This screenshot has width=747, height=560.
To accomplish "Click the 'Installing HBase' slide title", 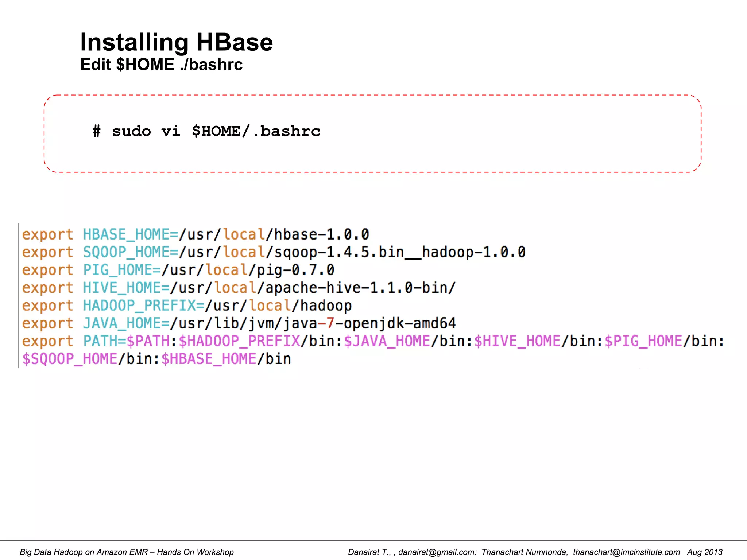I will (176, 42).
